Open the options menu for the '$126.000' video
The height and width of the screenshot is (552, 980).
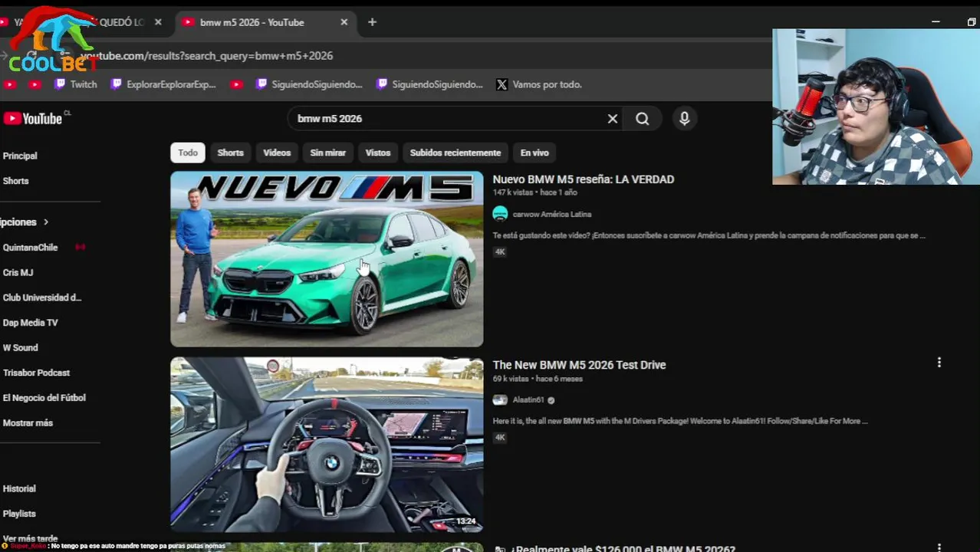coord(939,547)
